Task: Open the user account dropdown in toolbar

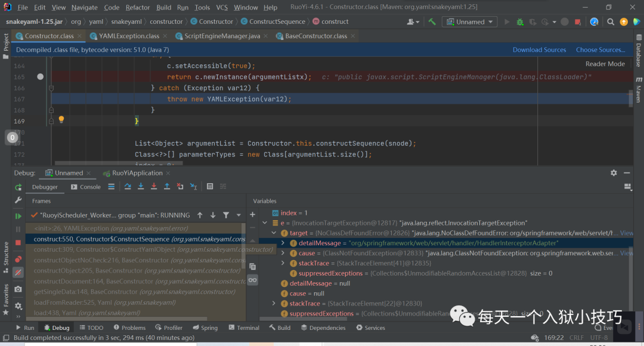Action: point(413,22)
